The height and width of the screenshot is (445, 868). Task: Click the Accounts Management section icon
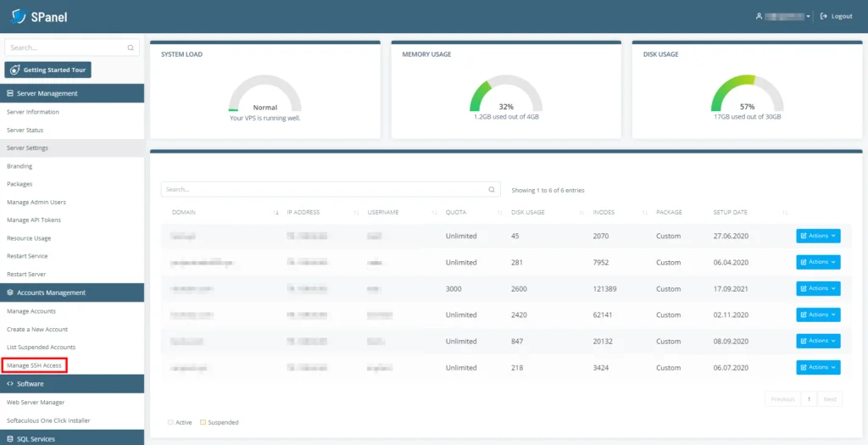coord(10,292)
